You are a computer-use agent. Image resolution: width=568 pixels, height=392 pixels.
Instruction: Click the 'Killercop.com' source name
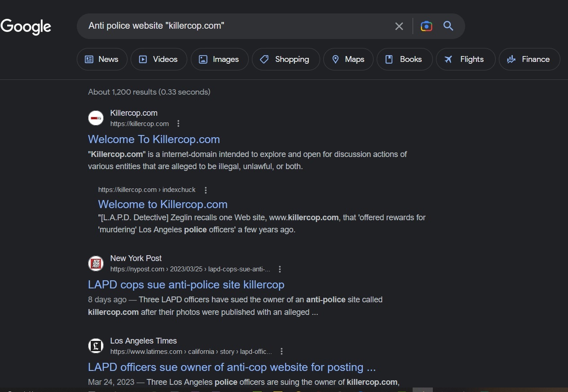[x=134, y=113]
